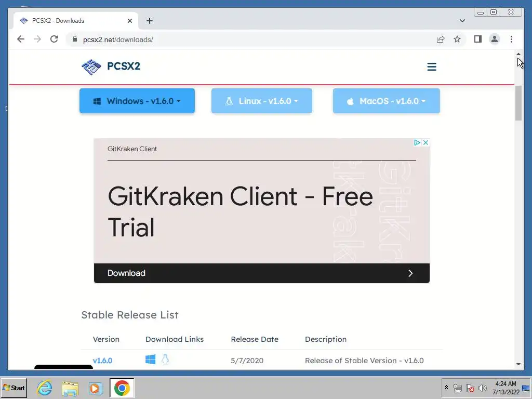Expand the Linux - v1.6.0 download dropdown
This screenshot has height=399, width=532.
click(x=262, y=101)
